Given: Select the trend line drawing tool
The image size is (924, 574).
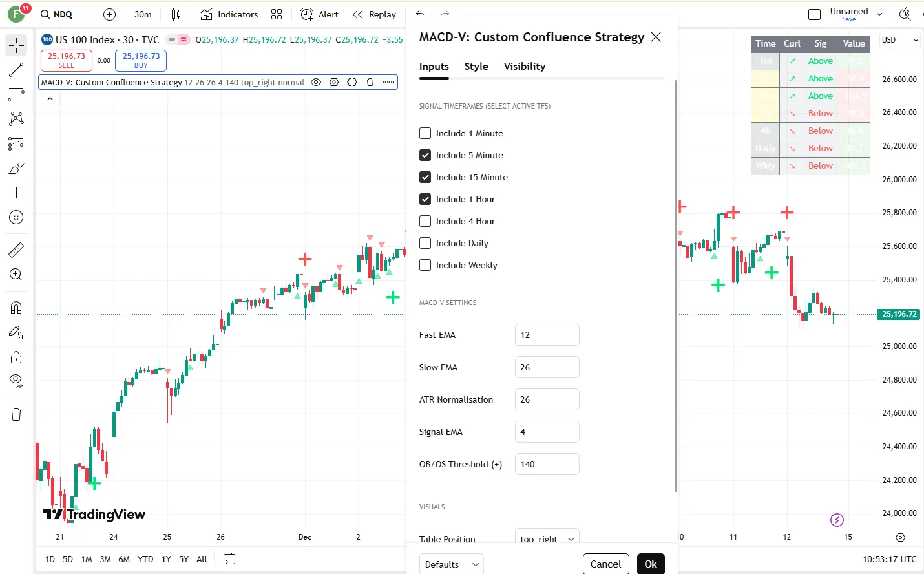Looking at the screenshot, I should click(16, 70).
